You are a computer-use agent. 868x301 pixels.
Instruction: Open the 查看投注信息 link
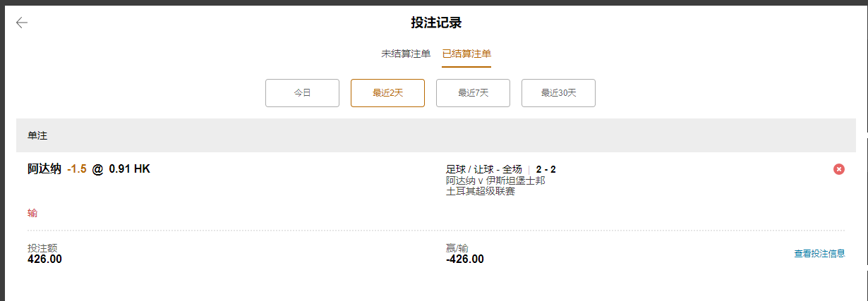pos(819,254)
